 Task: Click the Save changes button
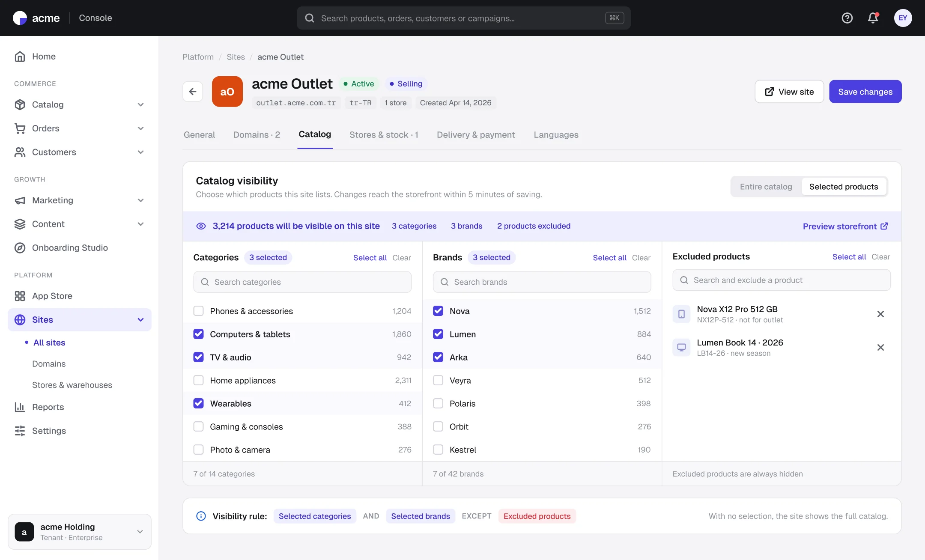tap(865, 92)
